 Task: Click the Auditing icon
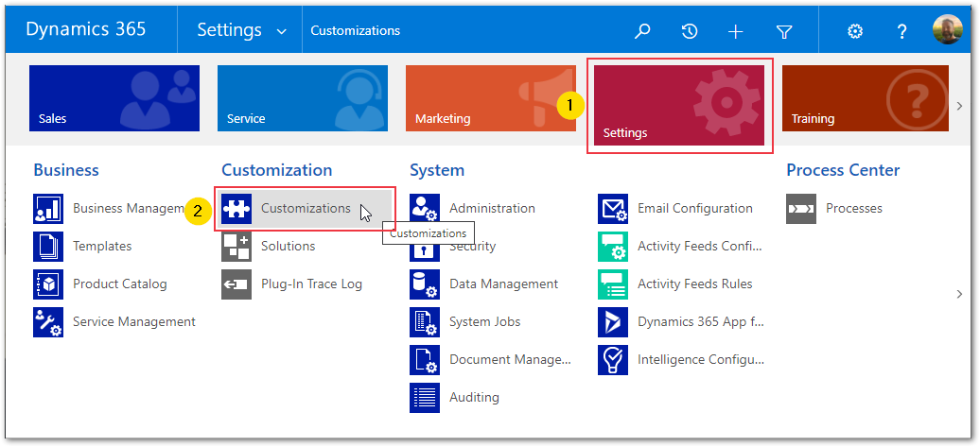click(x=425, y=398)
